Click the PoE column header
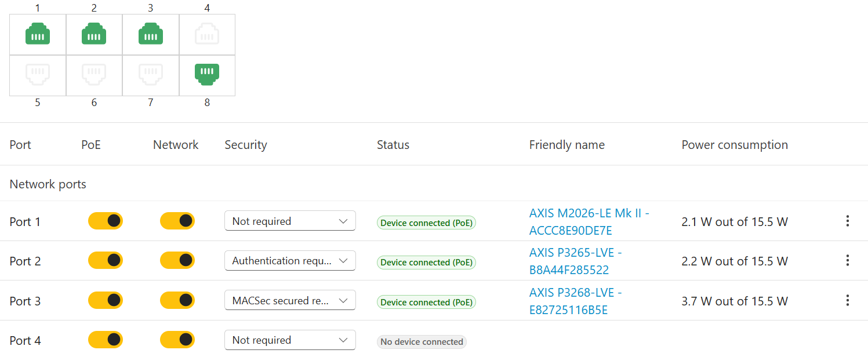 coord(91,145)
